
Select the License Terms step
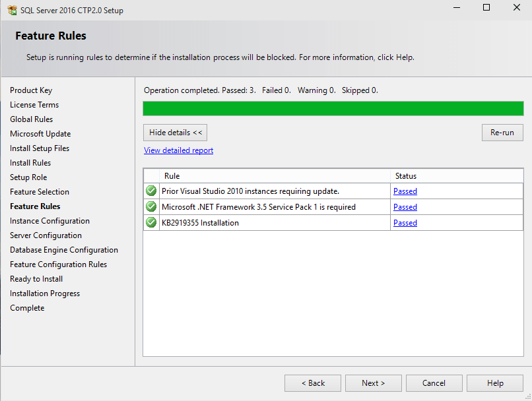point(34,105)
